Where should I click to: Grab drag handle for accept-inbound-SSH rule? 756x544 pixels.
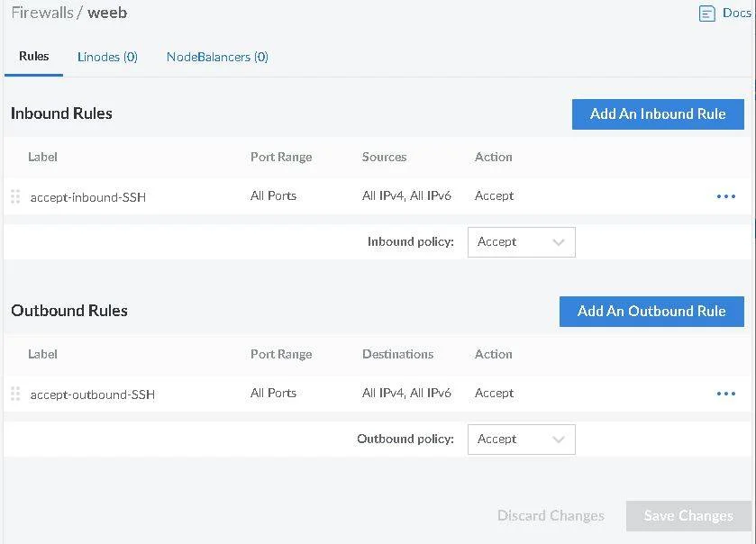pos(15,196)
